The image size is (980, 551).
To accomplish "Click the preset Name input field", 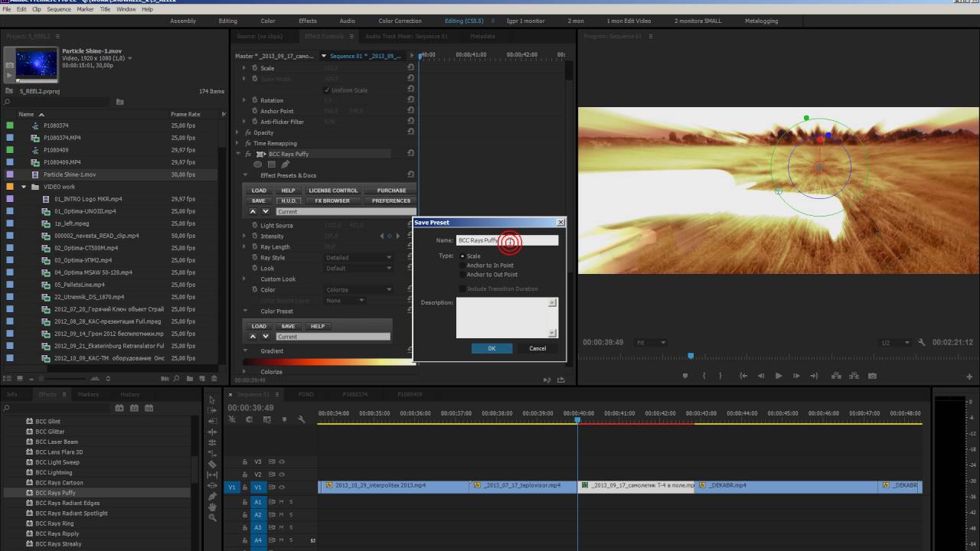I will (508, 240).
